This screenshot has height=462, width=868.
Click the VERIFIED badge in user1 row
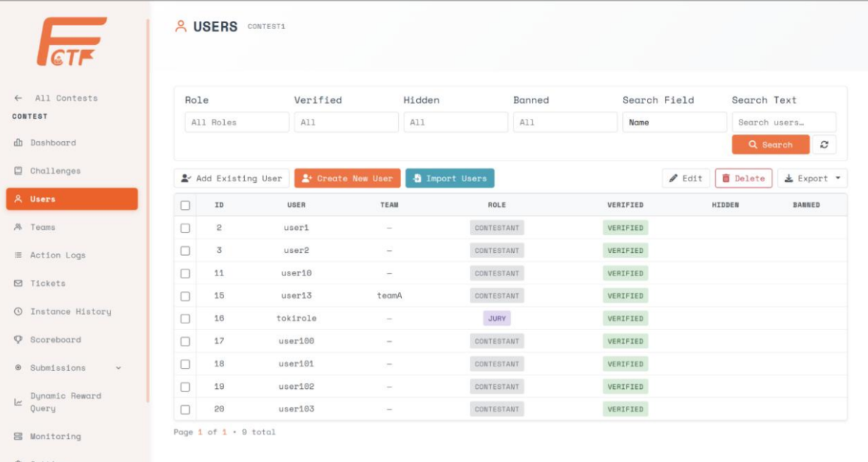(x=625, y=228)
